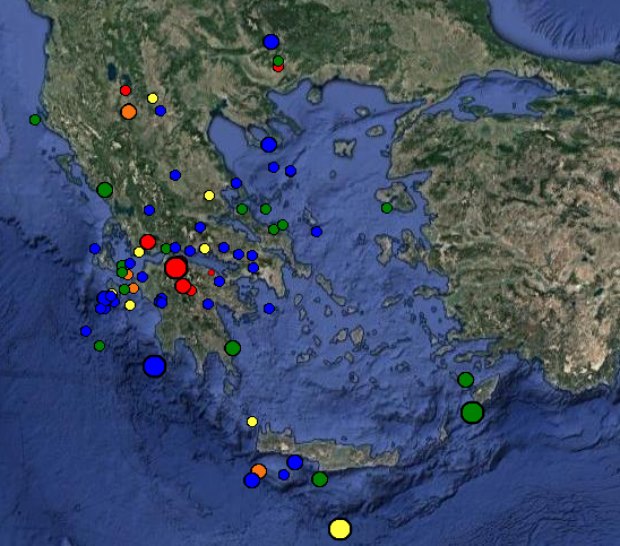The image size is (620, 546).
Task: Click the green marker off the Albanian coast
Action: [35, 119]
